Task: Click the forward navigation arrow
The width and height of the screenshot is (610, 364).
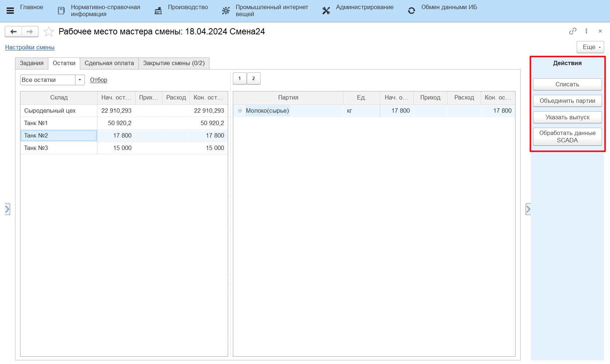Action: [30, 32]
